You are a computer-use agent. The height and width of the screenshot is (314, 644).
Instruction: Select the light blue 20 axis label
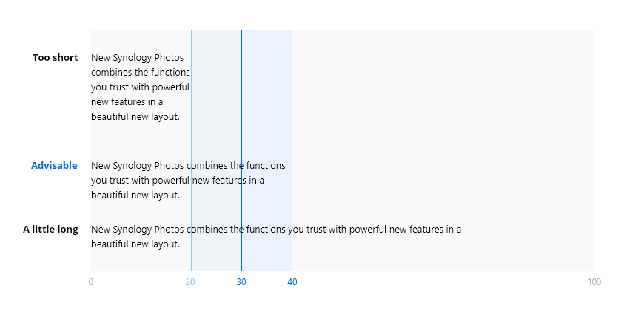click(x=190, y=282)
